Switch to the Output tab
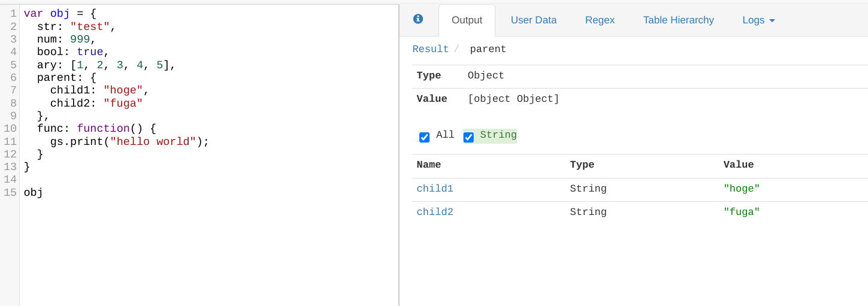Screen dimensions: 868x306 (467, 20)
